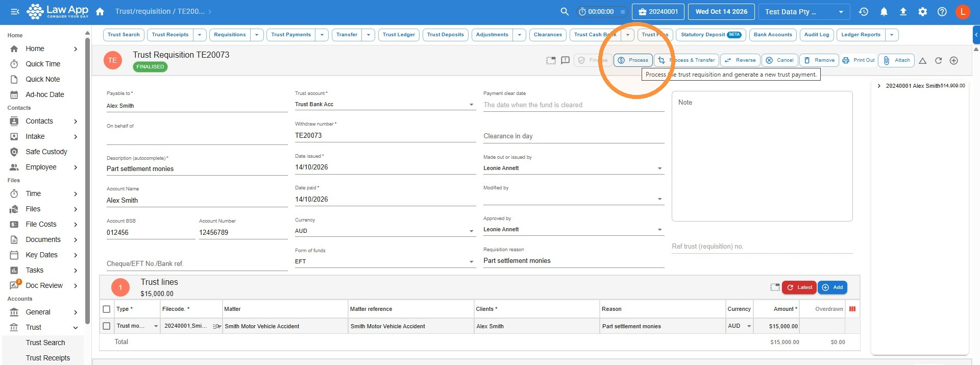Screen dimensions: 980x365
Task: Open notifications bell
Action: point(884,11)
